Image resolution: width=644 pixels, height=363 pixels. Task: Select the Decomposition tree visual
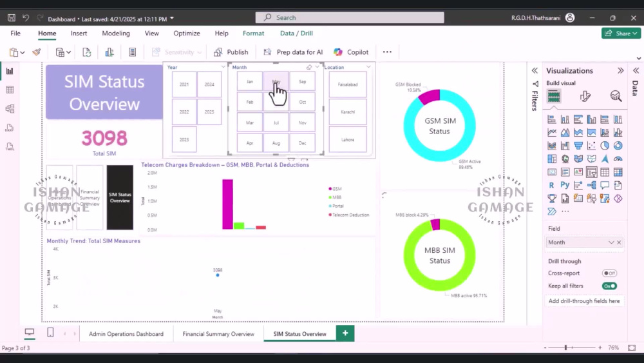(x=591, y=186)
